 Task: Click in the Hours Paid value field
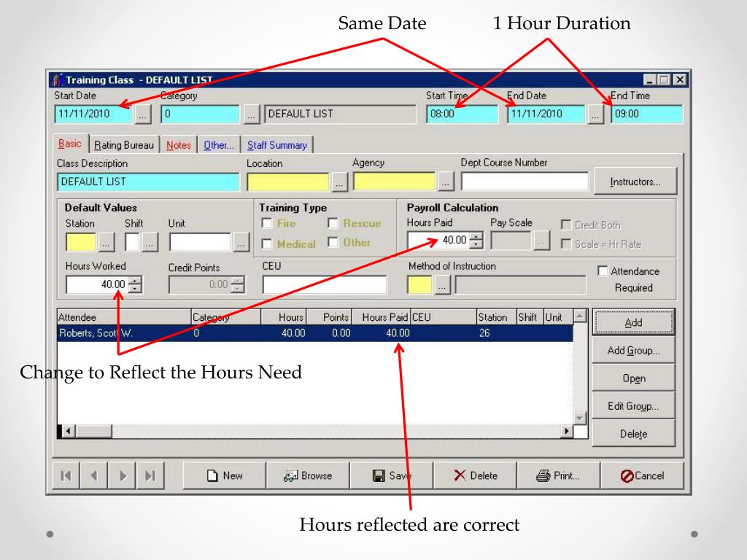438,240
